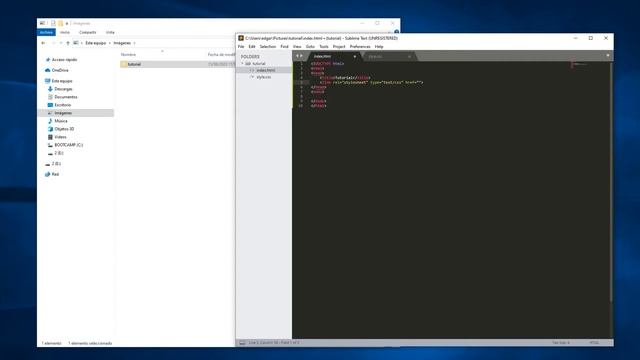Open OneDrive in navigation pane

click(60, 70)
